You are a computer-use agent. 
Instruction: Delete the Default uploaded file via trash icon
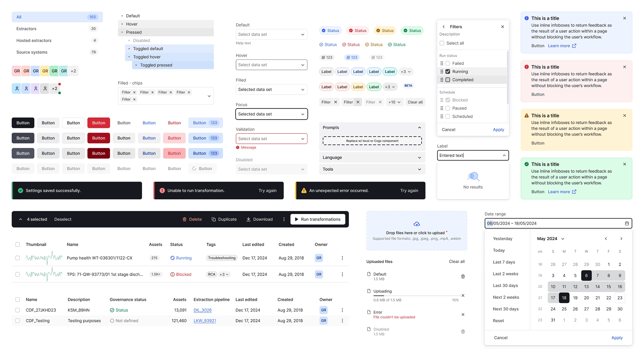point(463,277)
